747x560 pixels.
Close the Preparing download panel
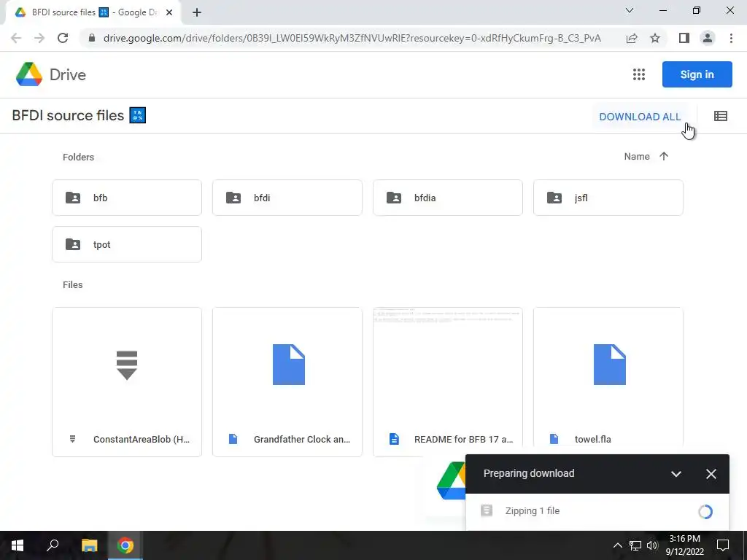pyautogui.click(x=711, y=474)
